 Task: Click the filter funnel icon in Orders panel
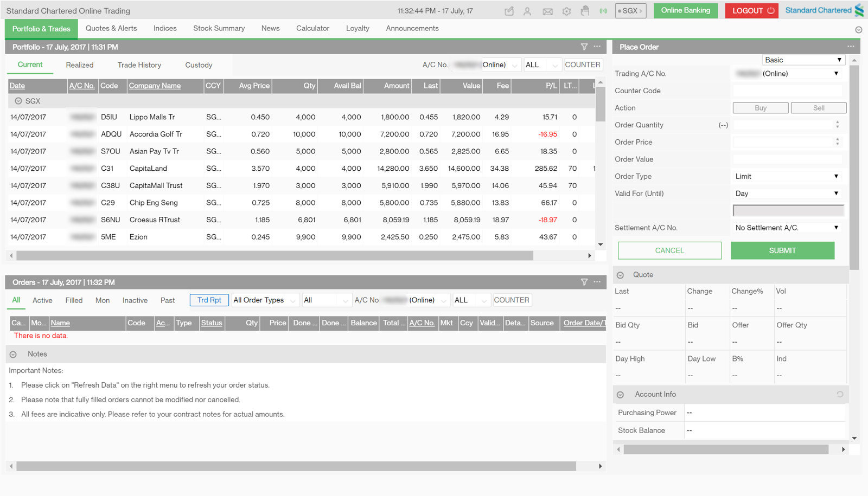pyautogui.click(x=584, y=282)
